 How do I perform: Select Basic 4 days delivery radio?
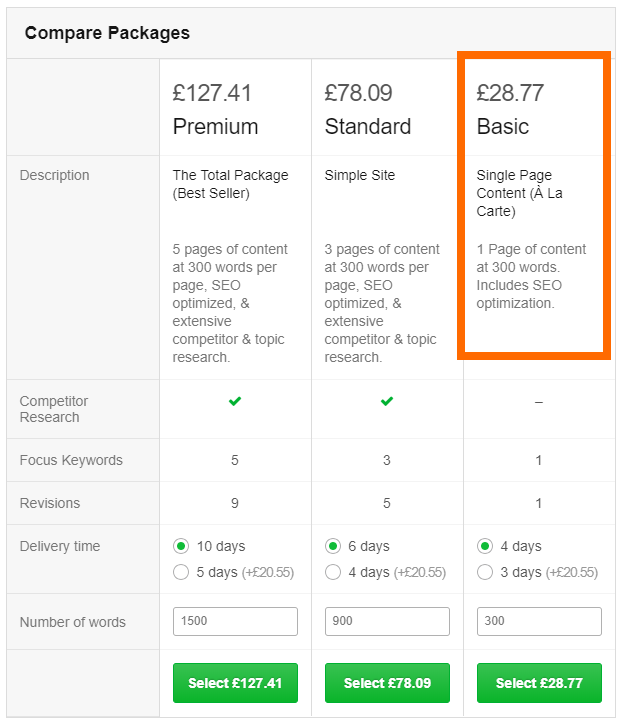click(x=485, y=546)
